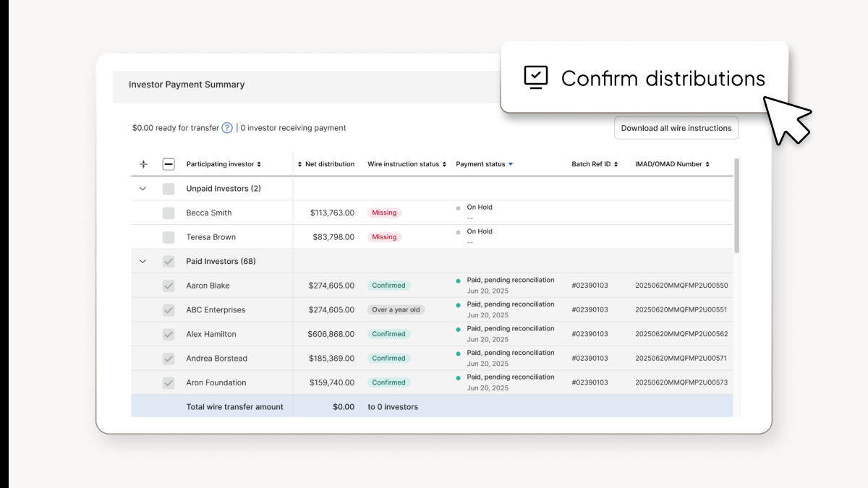The width and height of the screenshot is (868, 488).
Task: Collapse the Unpaid Investors group
Action: pyautogui.click(x=142, y=188)
